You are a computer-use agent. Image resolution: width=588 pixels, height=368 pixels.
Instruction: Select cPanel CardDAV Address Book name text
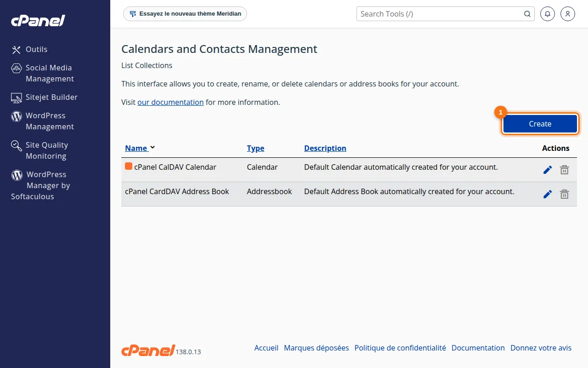[x=177, y=191]
